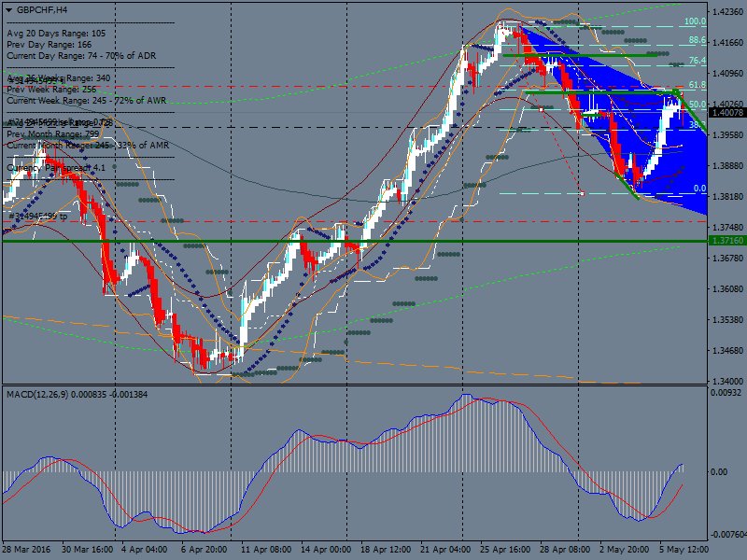Click the '#31494549 tp' order label
This screenshot has height=560, width=747.
tap(38, 217)
